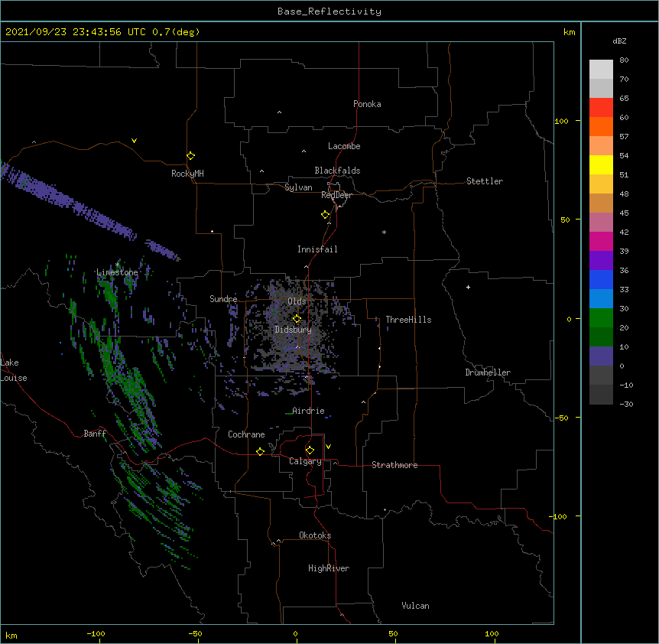The height and width of the screenshot is (644, 659).
Task: Click the Okotoks label
Action: pyautogui.click(x=315, y=535)
